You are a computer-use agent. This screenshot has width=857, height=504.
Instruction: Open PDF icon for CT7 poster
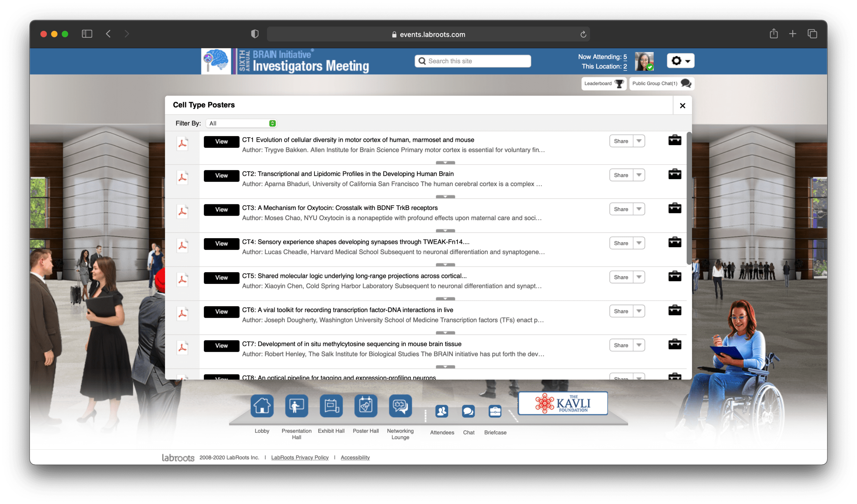(x=183, y=347)
